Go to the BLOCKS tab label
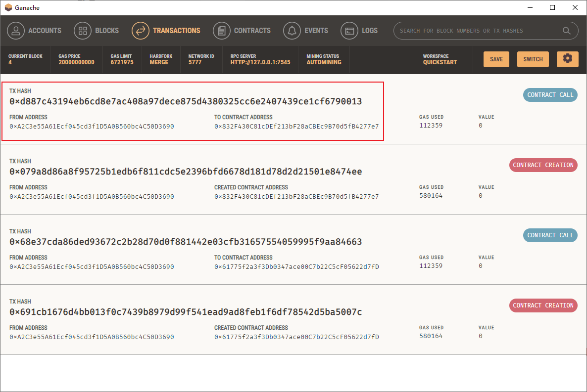This screenshot has height=392, width=587. pos(107,31)
